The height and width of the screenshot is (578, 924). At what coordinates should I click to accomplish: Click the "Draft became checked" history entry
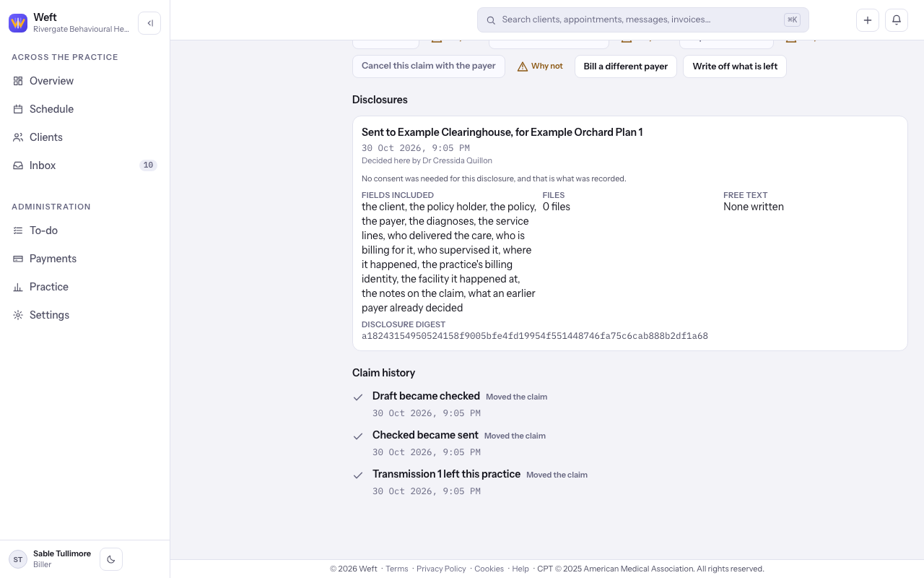pos(426,396)
